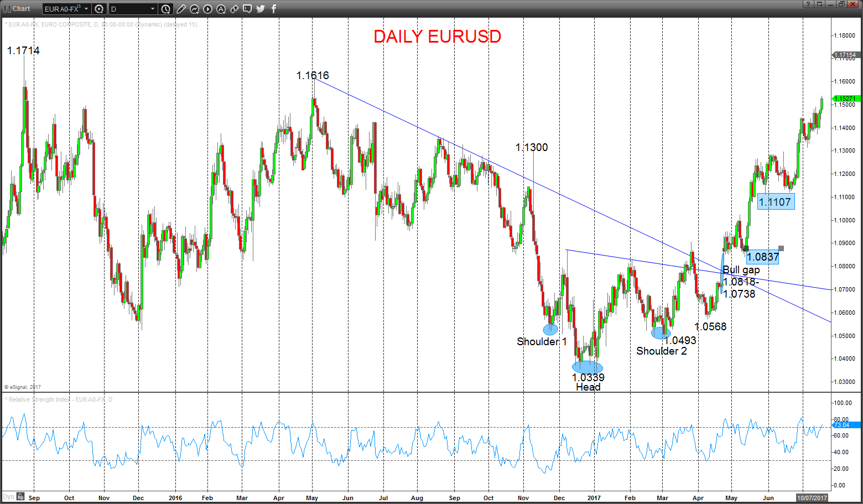
Task: Click the 1.0339 Head annotation
Action: pyautogui.click(x=588, y=382)
